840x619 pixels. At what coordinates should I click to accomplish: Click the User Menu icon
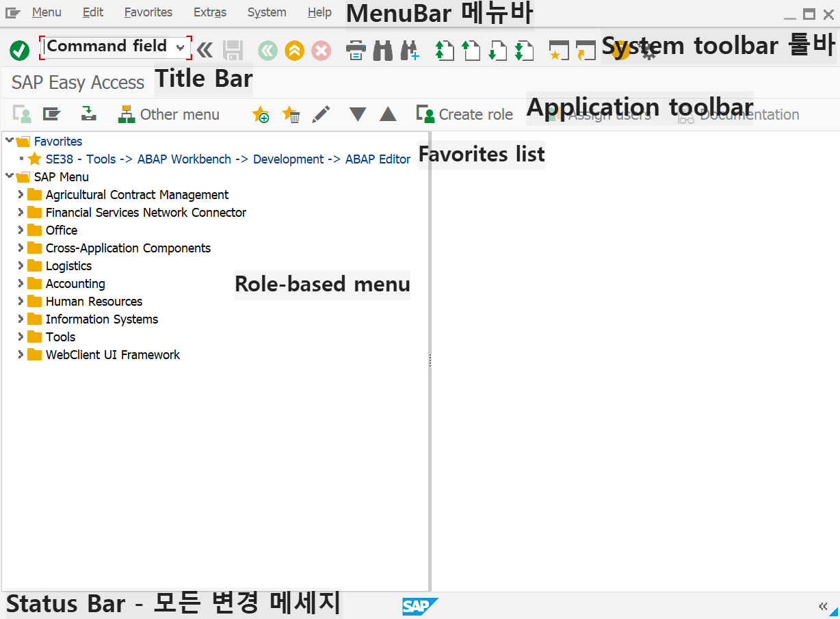23,114
